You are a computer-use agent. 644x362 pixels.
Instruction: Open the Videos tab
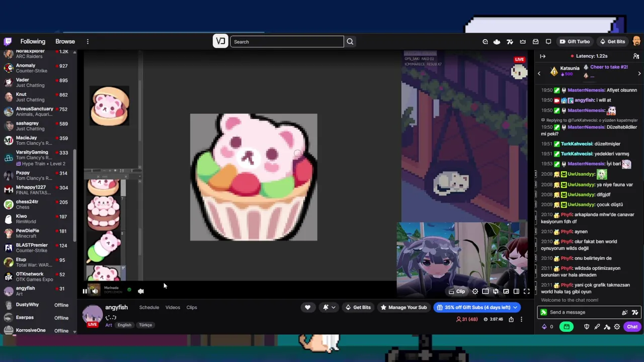(x=173, y=307)
